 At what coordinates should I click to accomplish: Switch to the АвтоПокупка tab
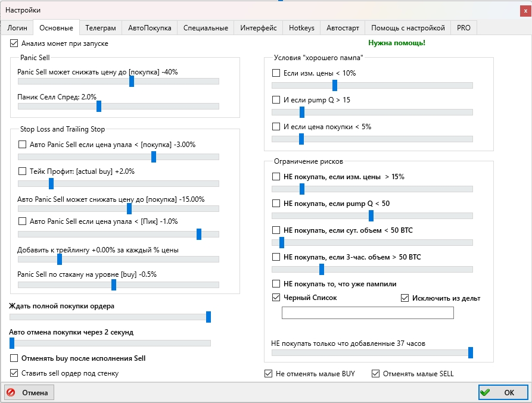pyautogui.click(x=150, y=28)
